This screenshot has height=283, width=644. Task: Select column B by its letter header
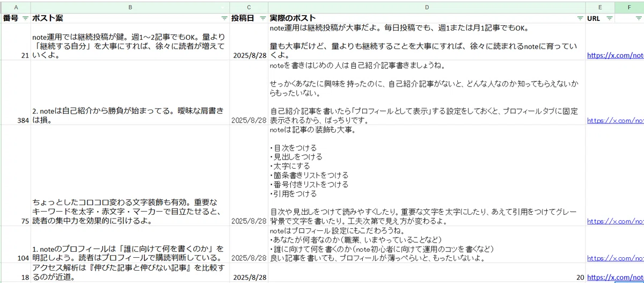(130, 7)
